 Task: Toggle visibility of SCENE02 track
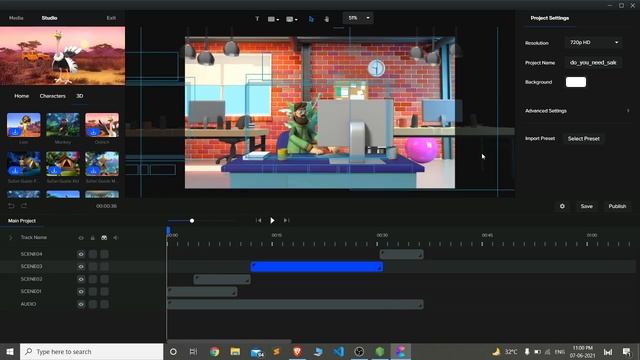(81, 279)
